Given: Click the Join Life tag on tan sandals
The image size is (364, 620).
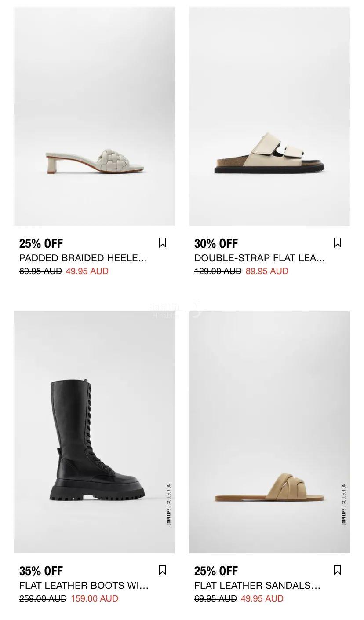Looking at the screenshot, I should (344, 504).
